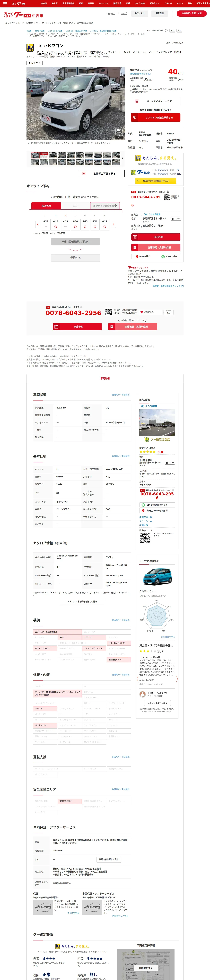Click the Goo-net 中古車 logo
This screenshot has width=210, height=980.
pyautogui.click(x=24, y=15)
